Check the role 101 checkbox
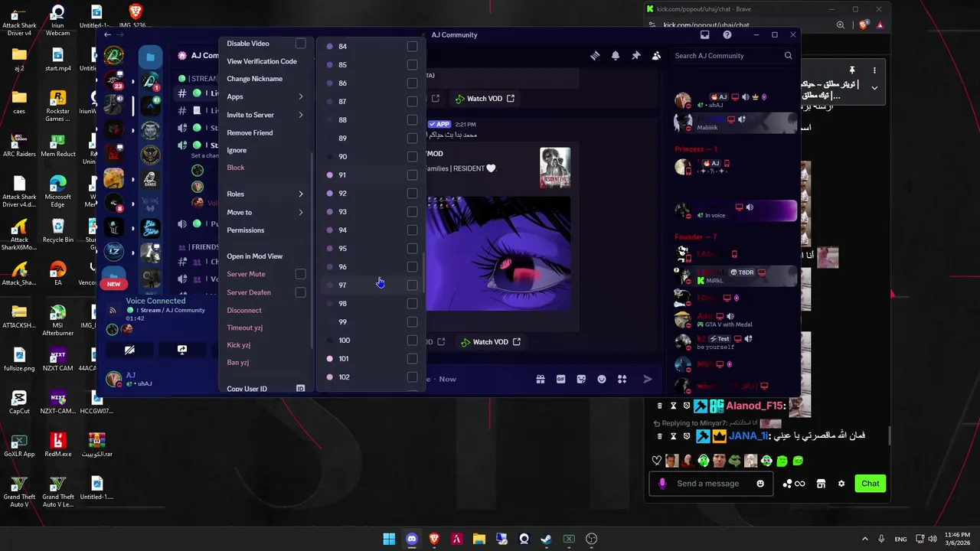 click(413, 358)
